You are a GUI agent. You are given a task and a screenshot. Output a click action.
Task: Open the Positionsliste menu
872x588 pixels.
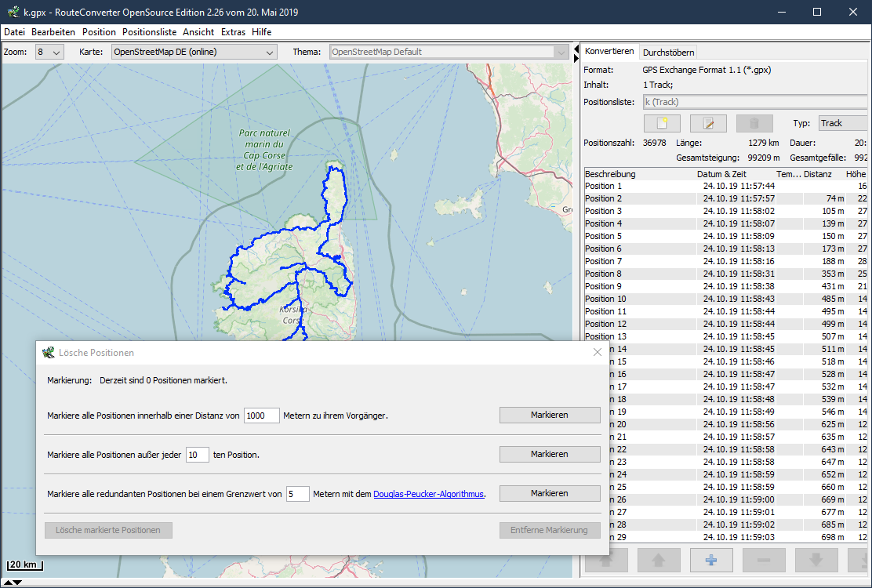(149, 32)
